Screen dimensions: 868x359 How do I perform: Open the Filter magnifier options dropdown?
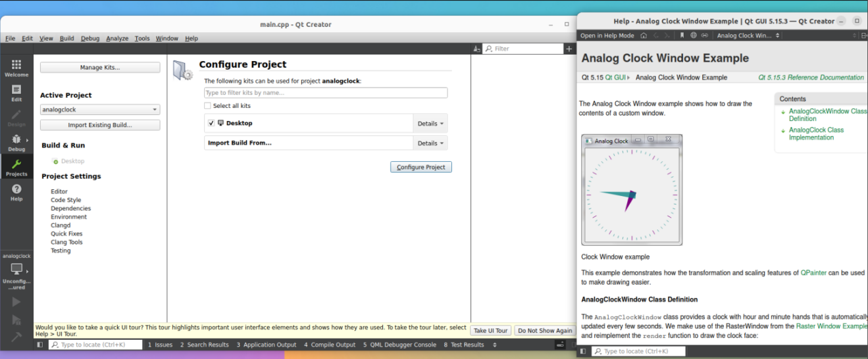tap(489, 49)
